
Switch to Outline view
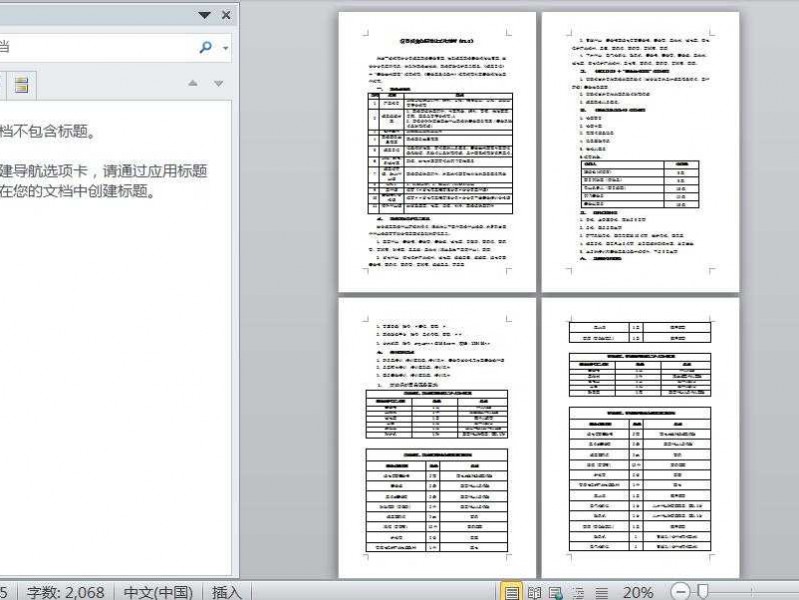pyautogui.click(x=578, y=592)
